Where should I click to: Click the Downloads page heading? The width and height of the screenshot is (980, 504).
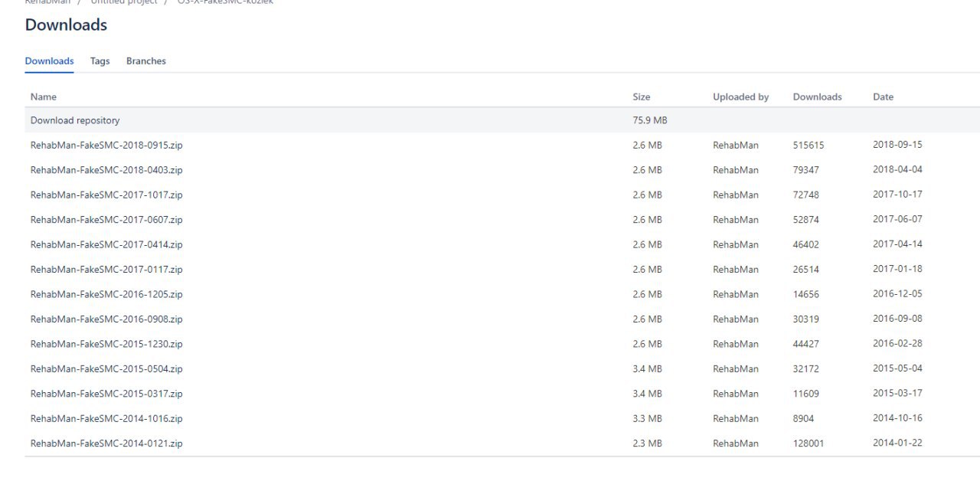coord(66,25)
